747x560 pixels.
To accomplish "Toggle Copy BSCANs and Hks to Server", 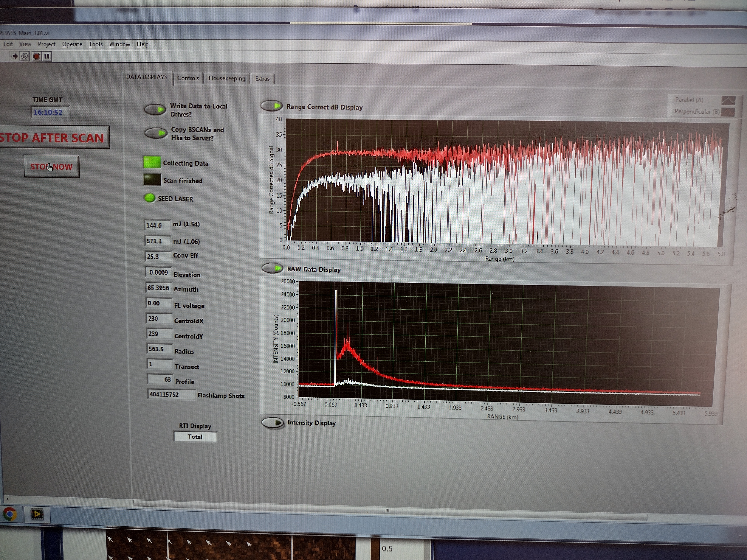I will (x=156, y=133).
